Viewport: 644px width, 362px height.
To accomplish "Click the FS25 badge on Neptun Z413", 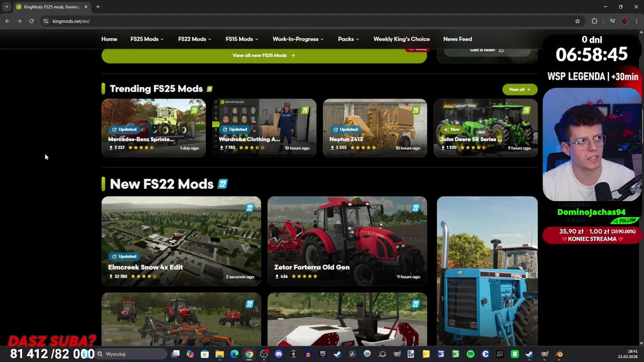I will (x=416, y=110).
